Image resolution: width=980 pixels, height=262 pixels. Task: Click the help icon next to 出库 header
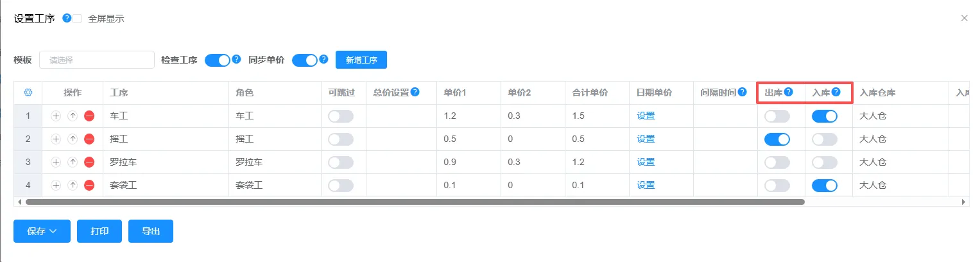point(789,92)
